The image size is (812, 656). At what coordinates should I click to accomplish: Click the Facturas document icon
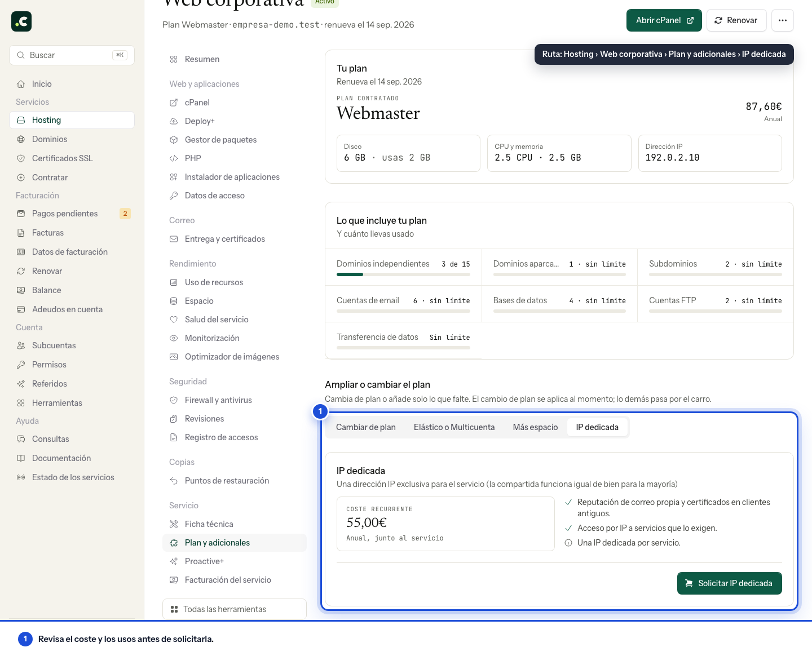point(21,233)
